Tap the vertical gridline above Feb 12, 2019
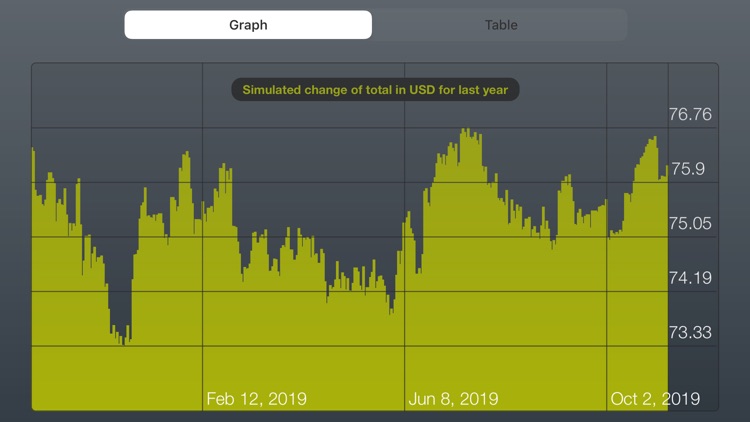Screen dimensions: 750x422 [202, 225]
